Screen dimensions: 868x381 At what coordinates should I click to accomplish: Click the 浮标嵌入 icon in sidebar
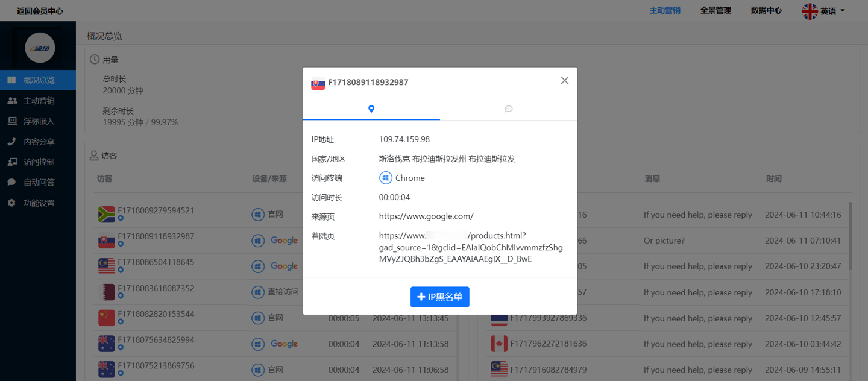pos(11,121)
